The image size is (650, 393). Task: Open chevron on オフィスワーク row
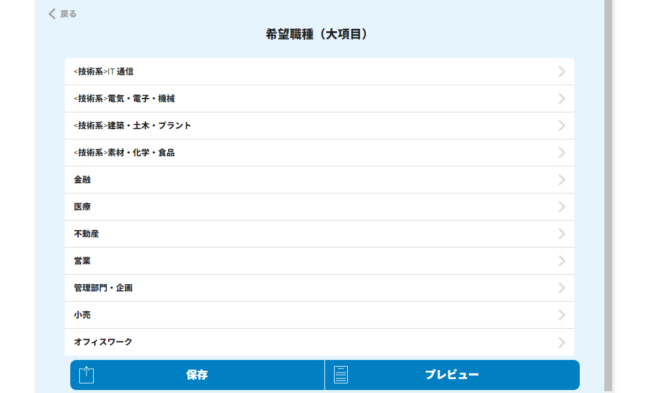pyautogui.click(x=562, y=342)
